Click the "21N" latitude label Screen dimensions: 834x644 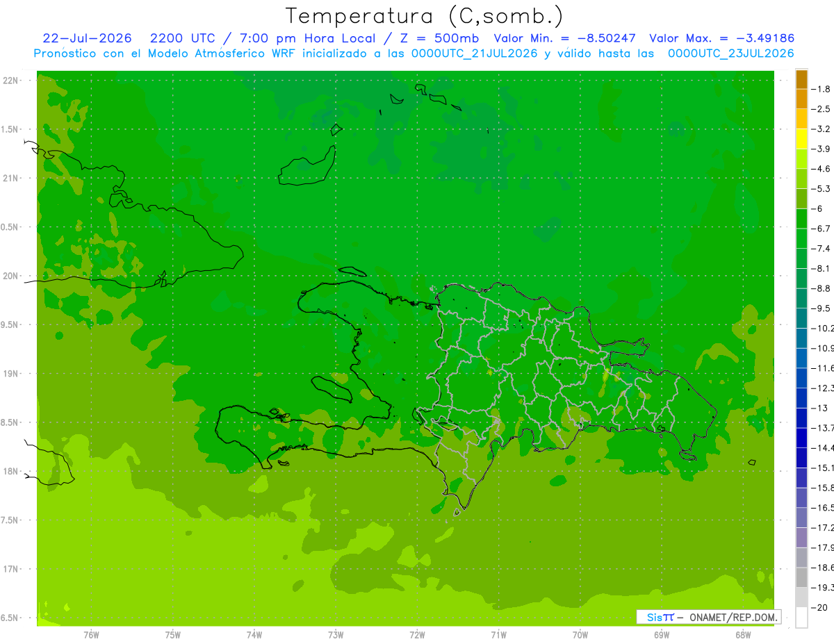(x=12, y=178)
